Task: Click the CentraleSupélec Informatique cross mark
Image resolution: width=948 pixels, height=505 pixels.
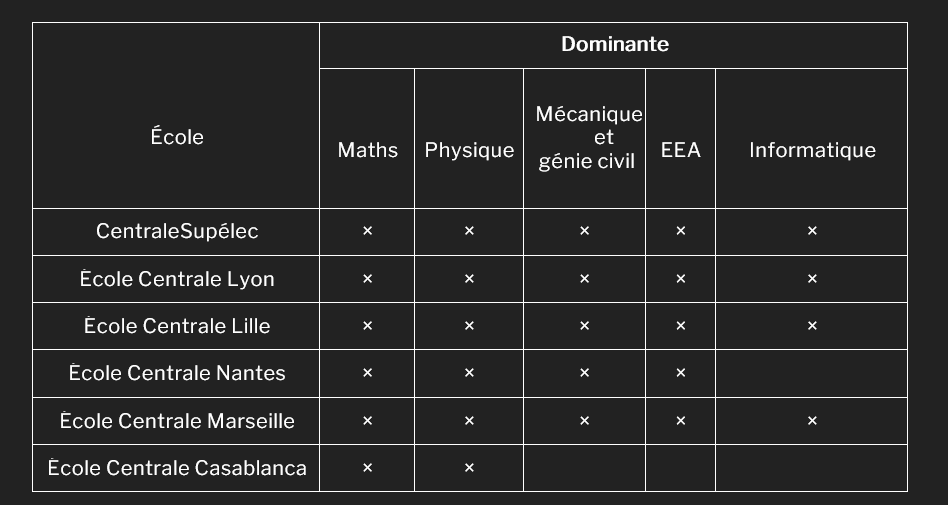Action: click(x=812, y=231)
